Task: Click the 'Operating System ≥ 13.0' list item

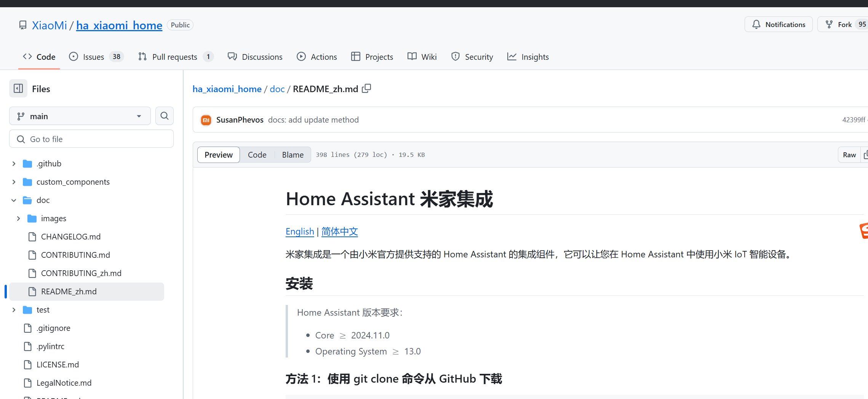Action: click(x=368, y=351)
